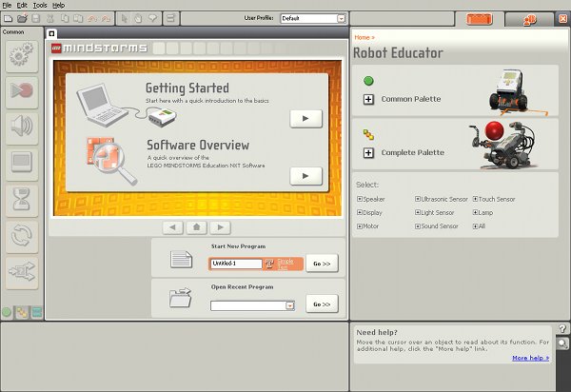
Task: Create a new program from toolbar
Action: pyautogui.click(x=8, y=18)
